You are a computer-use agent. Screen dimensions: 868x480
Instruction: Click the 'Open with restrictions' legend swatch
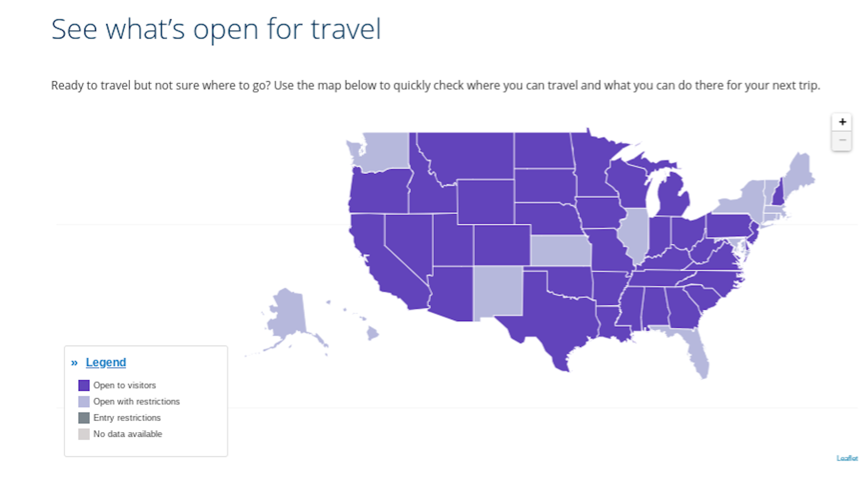point(84,401)
